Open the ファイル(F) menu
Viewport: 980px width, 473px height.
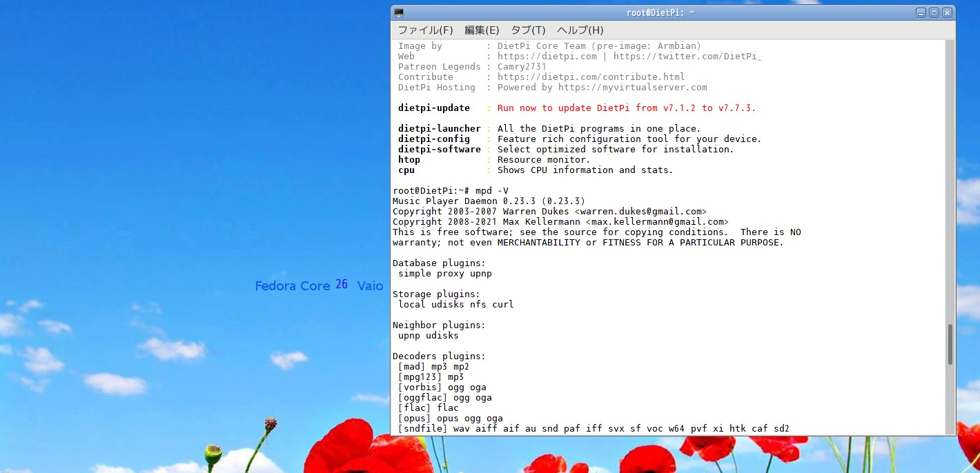[425, 30]
